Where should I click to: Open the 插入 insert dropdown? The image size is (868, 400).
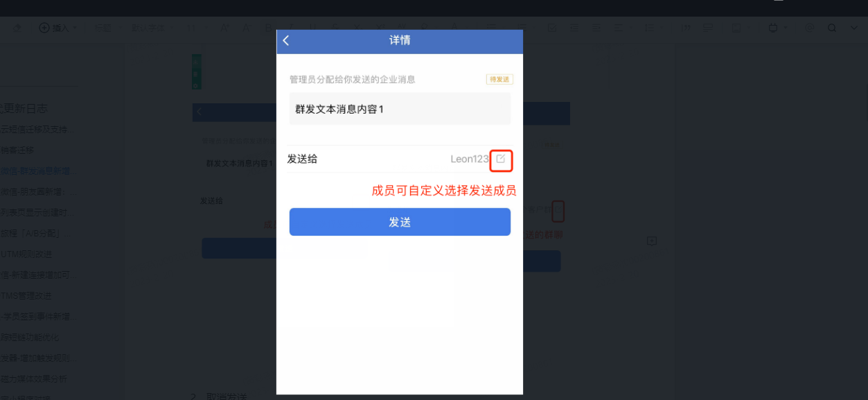58,28
